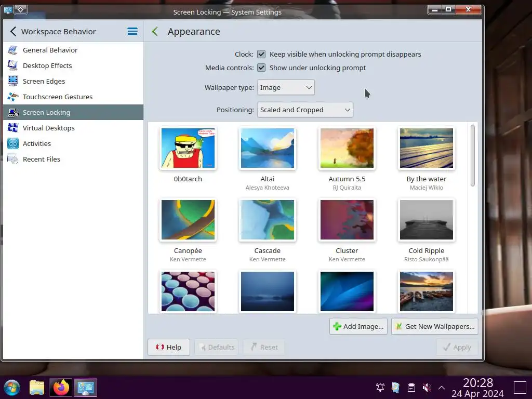Screen dimensions: 532x399
Task: Click the Screen Edges sidebar icon
Action: click(x=13, y=82)
